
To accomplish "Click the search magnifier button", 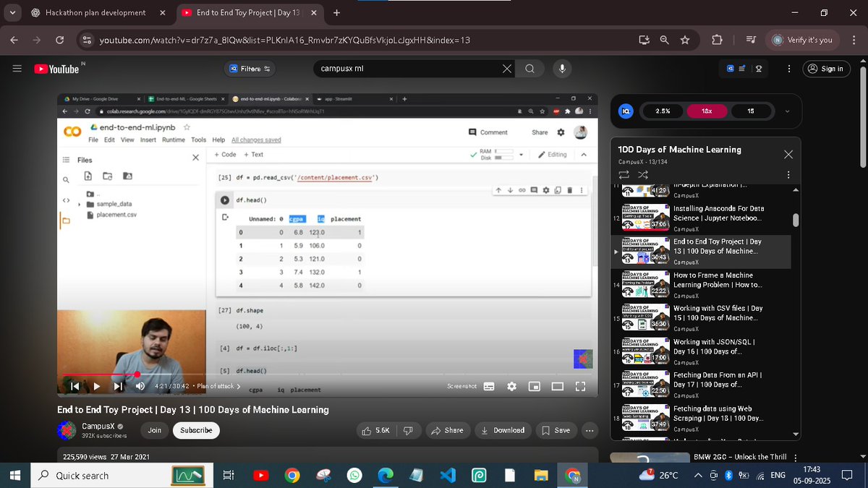I will 530,69.
